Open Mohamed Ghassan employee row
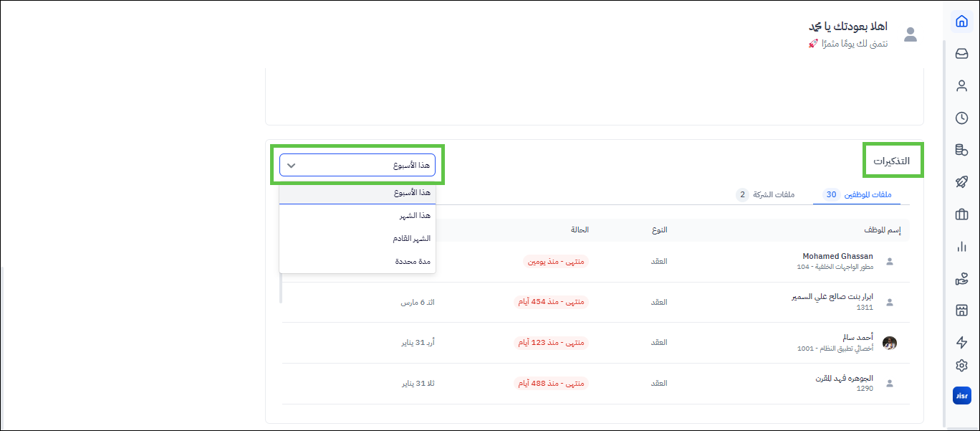The width and height of the screenshot is (980, 431). click(x=837, y=257)
